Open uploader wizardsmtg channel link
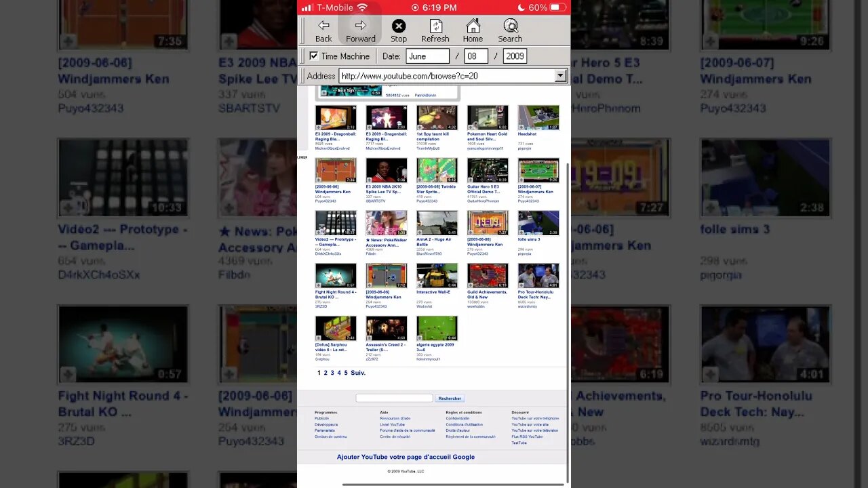The image size is (868, 488). click(x=528, y=306)
